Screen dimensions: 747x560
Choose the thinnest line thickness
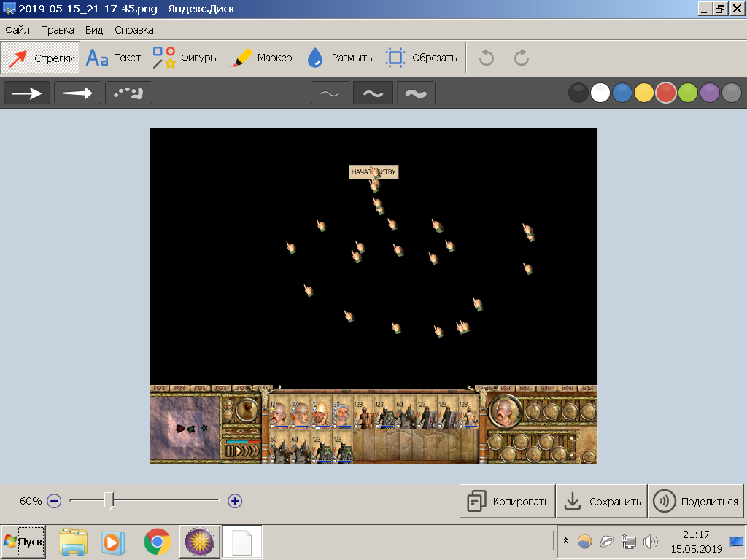pos(330,93)
